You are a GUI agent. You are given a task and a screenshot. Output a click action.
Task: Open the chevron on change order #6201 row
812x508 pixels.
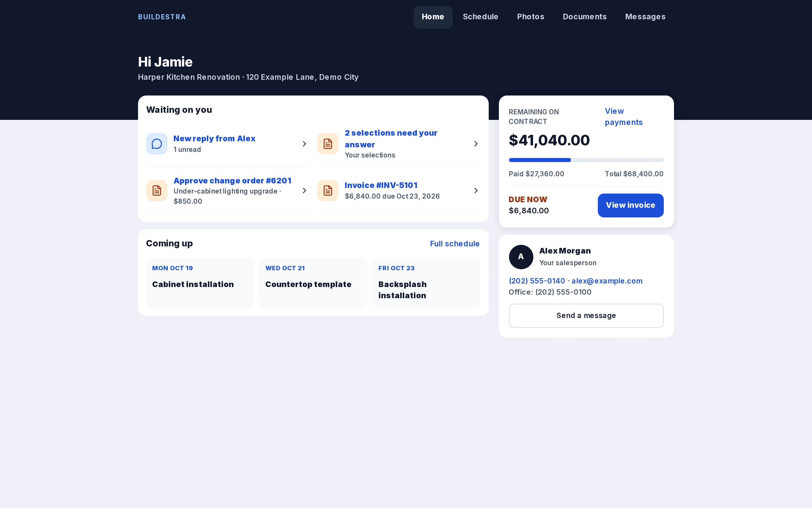[x=304, y=190]
